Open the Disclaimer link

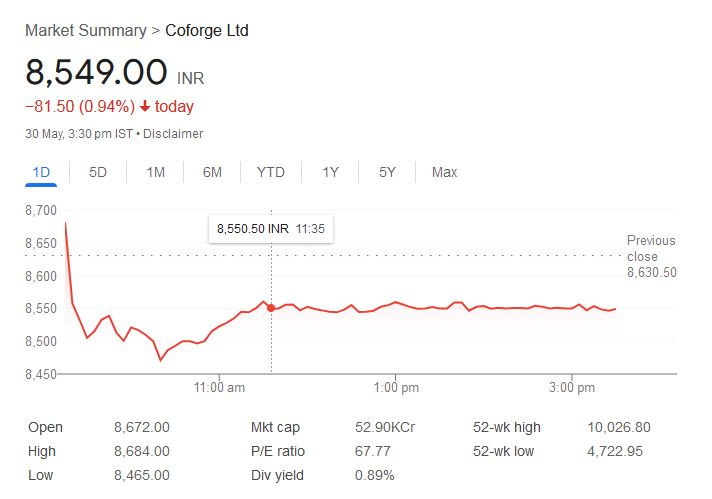point(176,133)
